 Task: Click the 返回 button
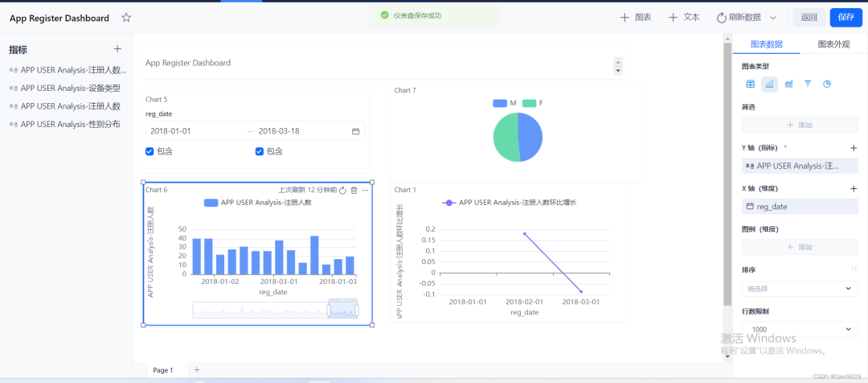click(809, 18)
